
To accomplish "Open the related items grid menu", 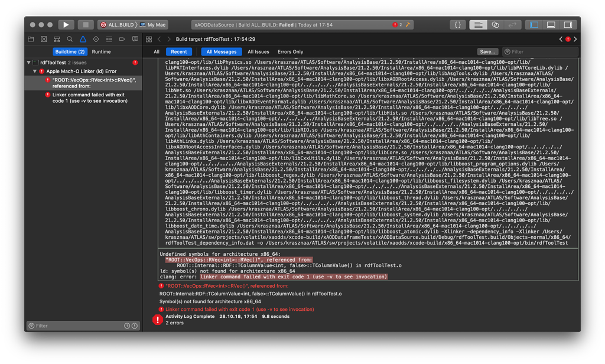I will tap(148, 39).
